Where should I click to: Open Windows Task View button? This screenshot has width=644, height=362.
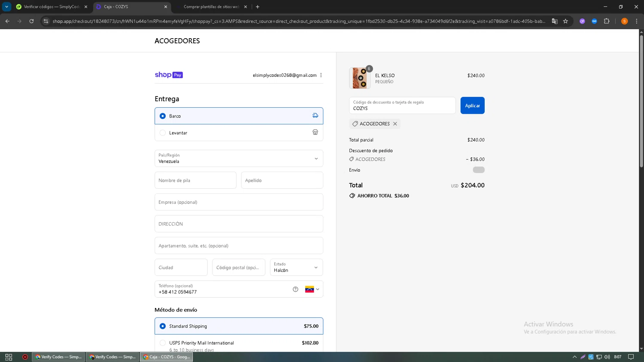pos(9,357)
